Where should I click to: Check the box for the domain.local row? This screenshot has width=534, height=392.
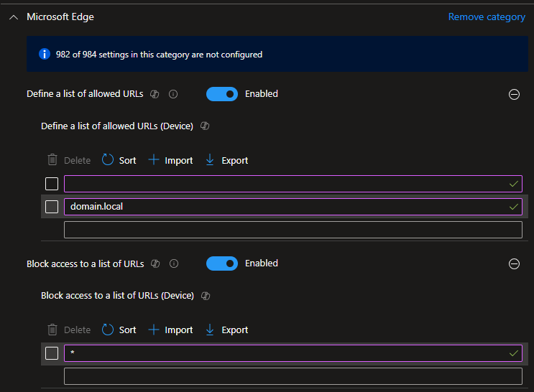52,207
